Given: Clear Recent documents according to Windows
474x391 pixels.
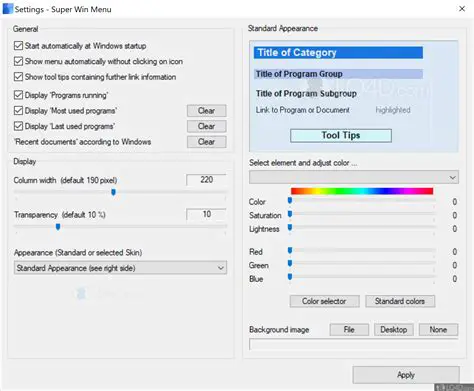Looking at the screenshot, I should click(207, 142).
